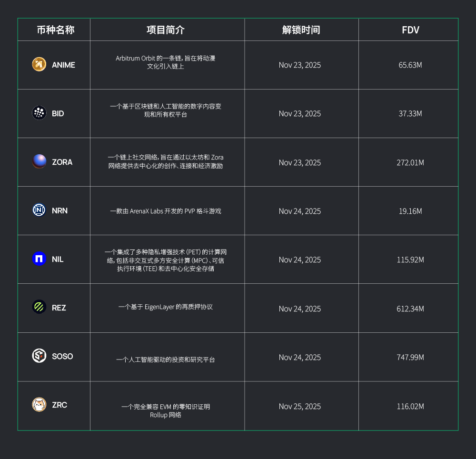Click the BID FDV value 37.33M
The image size is (476, 459).
(x=410, y=113)
